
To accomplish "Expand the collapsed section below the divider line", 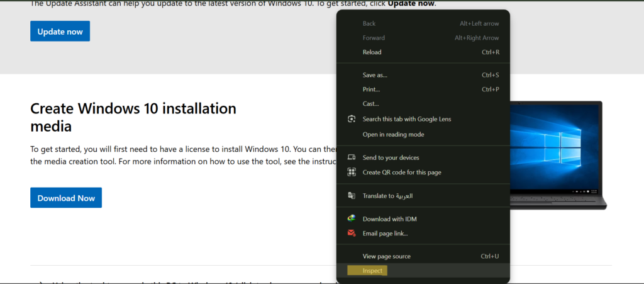I will point(42,281).
